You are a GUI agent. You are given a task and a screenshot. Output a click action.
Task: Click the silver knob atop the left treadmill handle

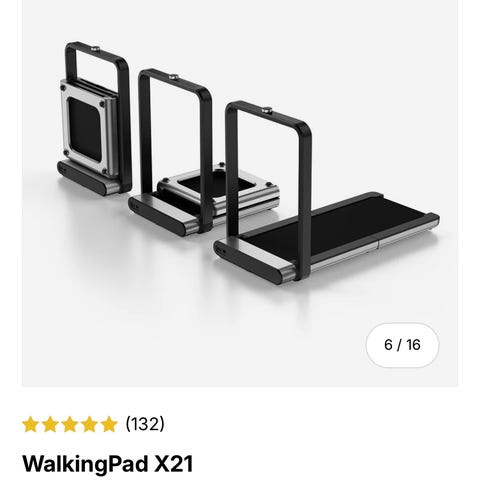96,49
